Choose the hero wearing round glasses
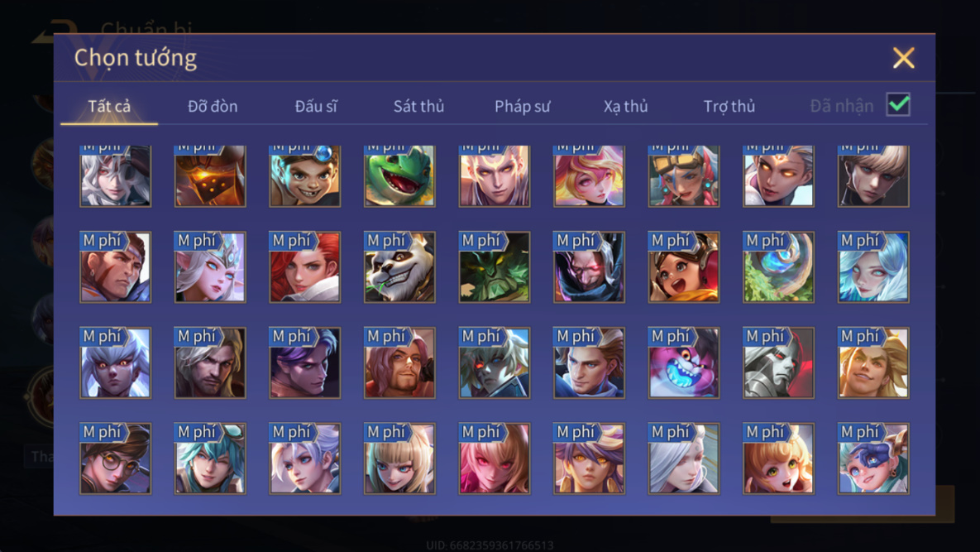 coord(115,458)
